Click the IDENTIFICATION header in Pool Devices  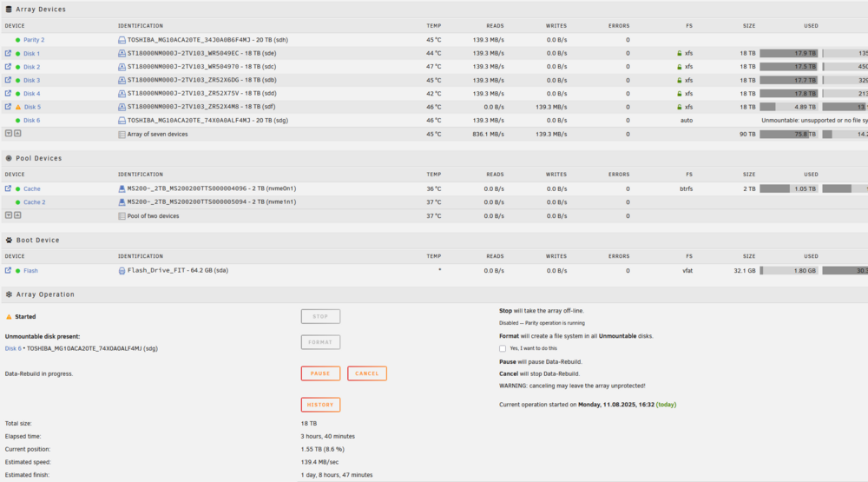140,175
